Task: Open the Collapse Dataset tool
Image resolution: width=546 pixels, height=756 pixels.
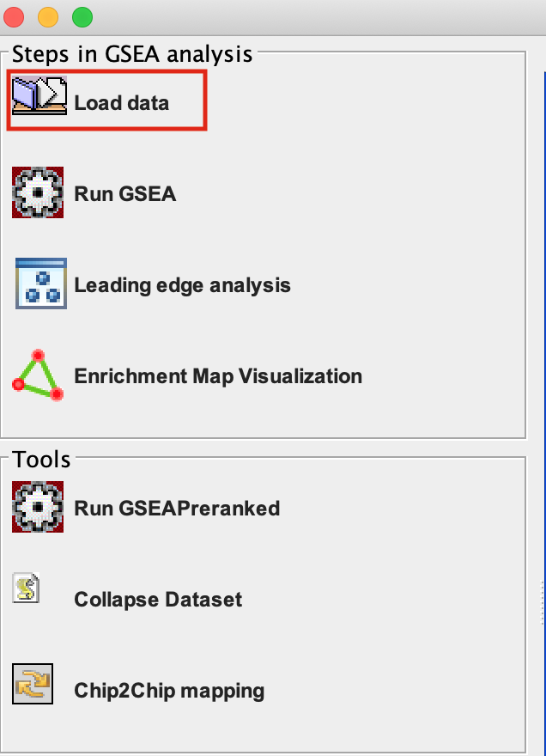Action: (x=157, y=599)
